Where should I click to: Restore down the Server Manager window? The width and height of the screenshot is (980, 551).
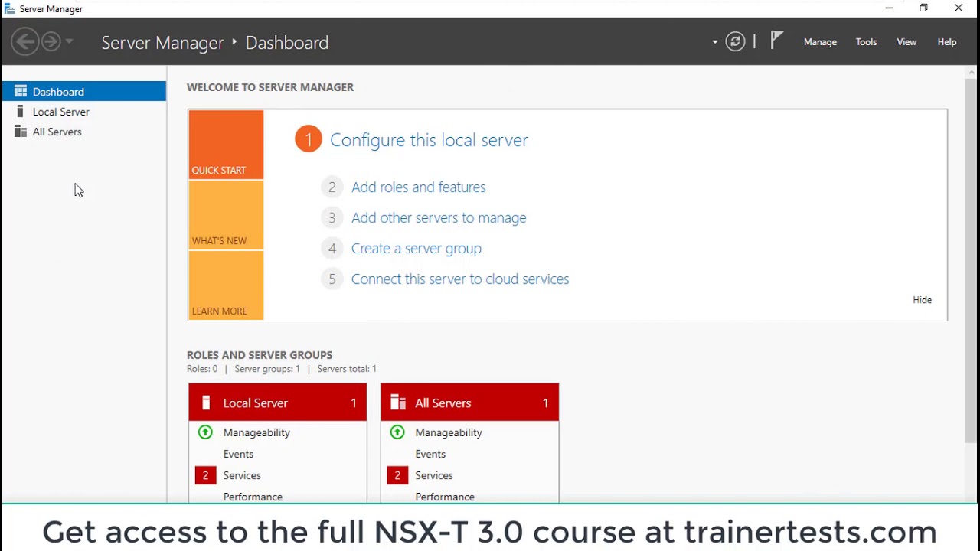coord(923,8)
